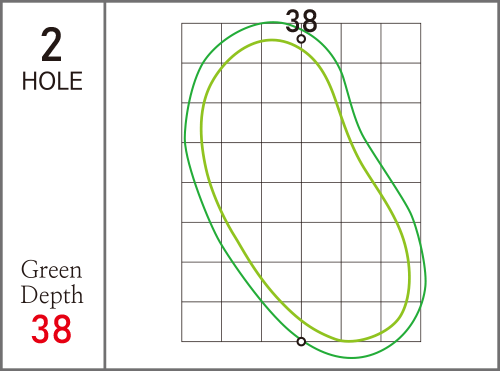Click the vertical divider separating the left panel
Viewport: 500px width, 371px height.
pos(105,185)
